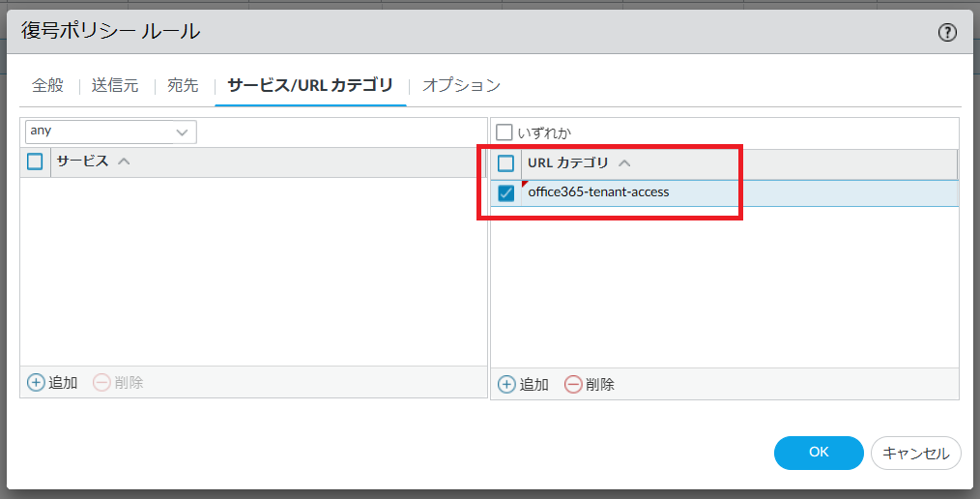
Task: Uncheck the office365-tenant-access row checkbox
Action: (x=506, y=193)
